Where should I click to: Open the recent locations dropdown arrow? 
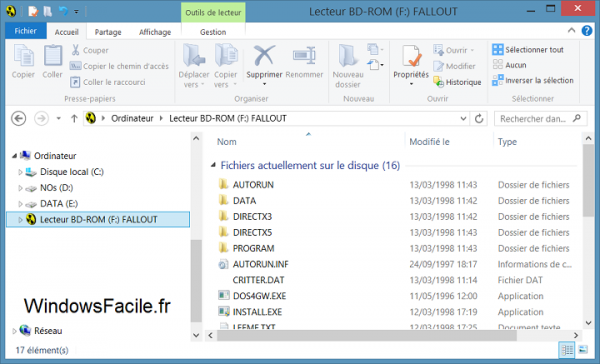click(59, 119)
